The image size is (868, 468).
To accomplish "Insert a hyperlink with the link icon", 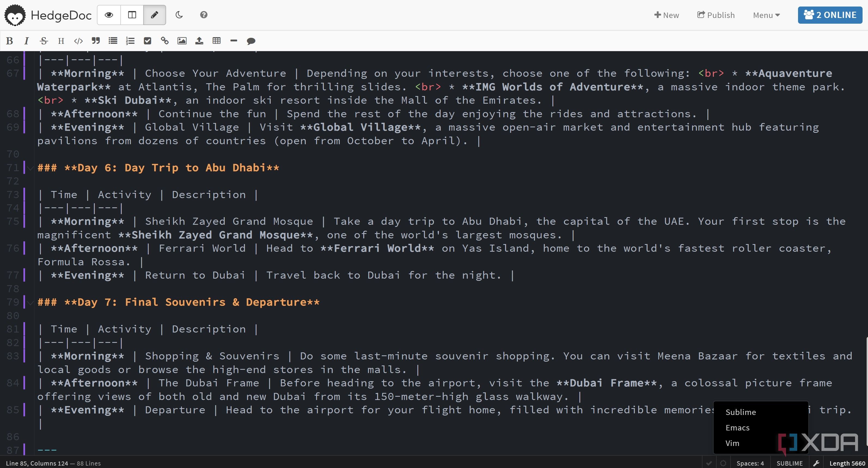I will click(164, 41).
